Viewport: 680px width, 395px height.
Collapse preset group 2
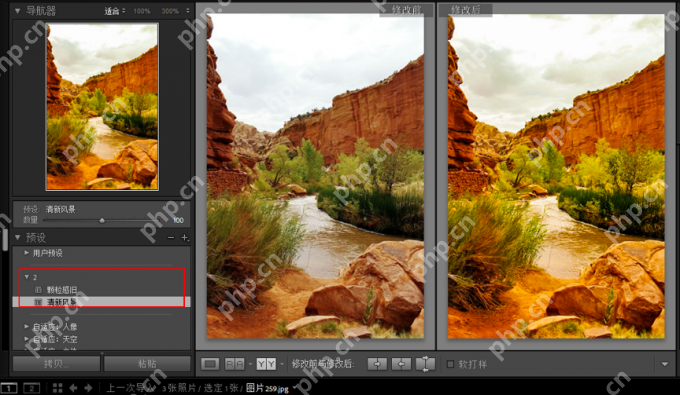[27, 277]
